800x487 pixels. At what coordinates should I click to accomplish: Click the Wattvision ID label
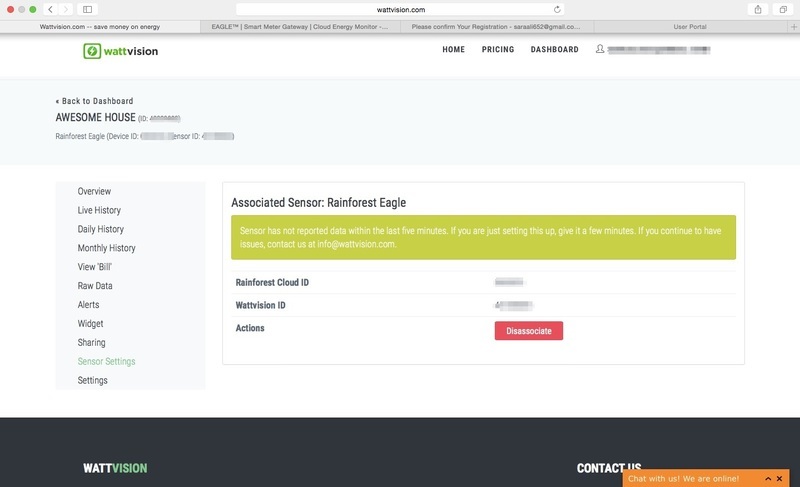[260, 305]
